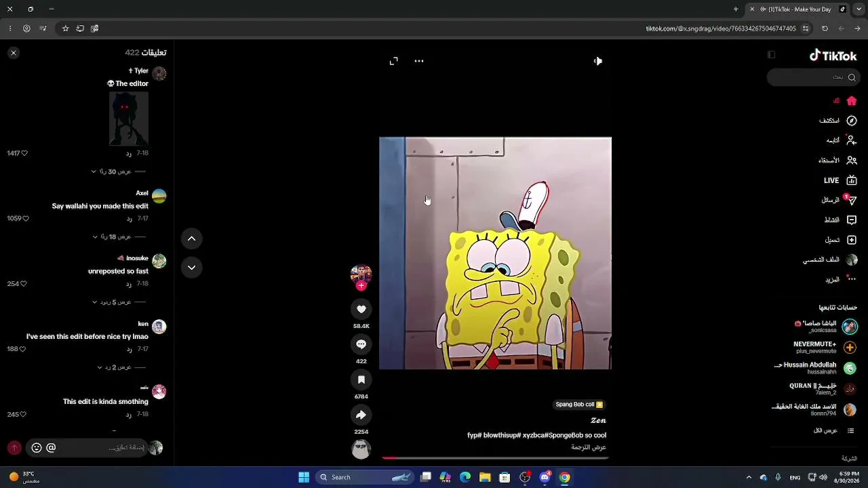
Task: Open comments via the 422 speech bubble icon
Action: 361,344
